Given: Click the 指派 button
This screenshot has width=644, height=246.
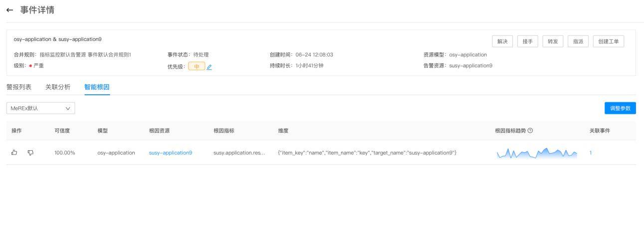Looking at the screenshot, I should point(578,41).
